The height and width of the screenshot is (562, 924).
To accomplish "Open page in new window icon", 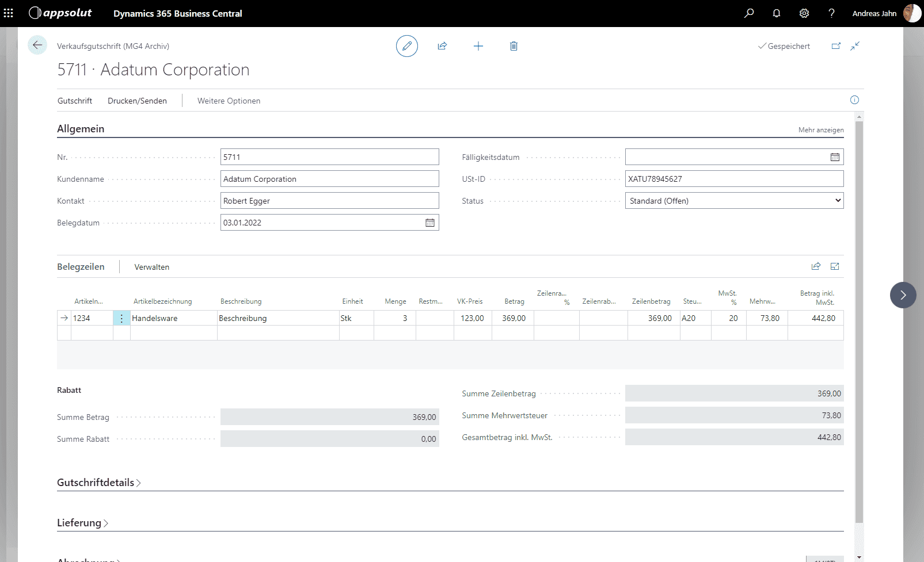I will pos(836,46).
